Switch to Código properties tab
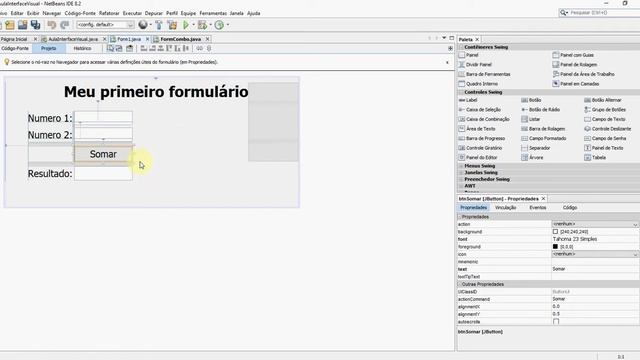 (x=570, y=208)
